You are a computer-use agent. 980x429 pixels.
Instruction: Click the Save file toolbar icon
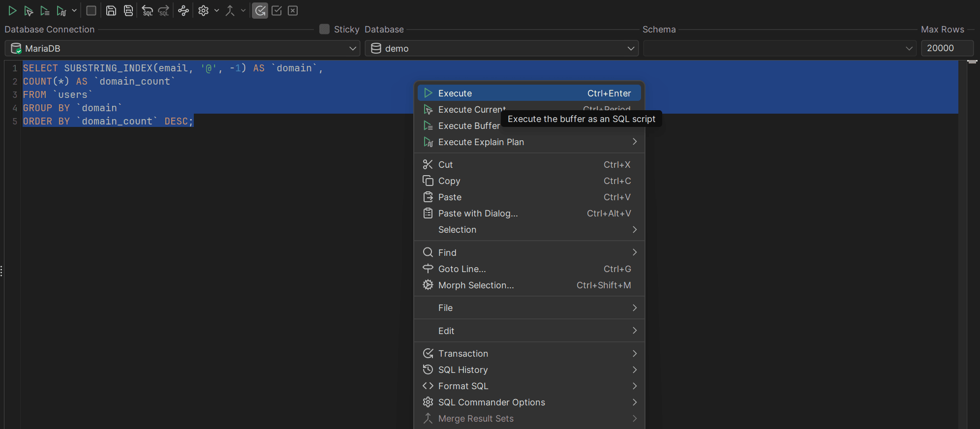click(111, 10)
